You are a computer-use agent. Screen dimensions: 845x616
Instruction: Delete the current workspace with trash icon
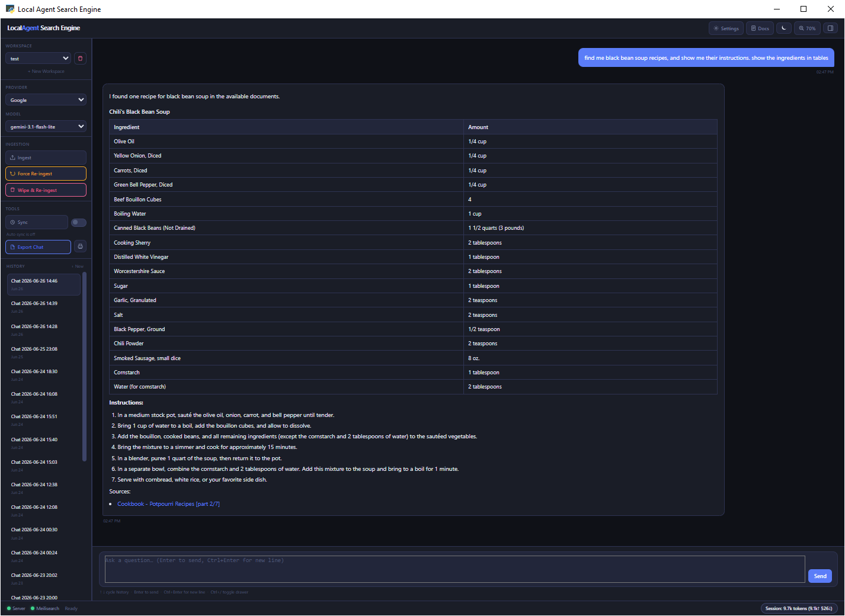81,58
